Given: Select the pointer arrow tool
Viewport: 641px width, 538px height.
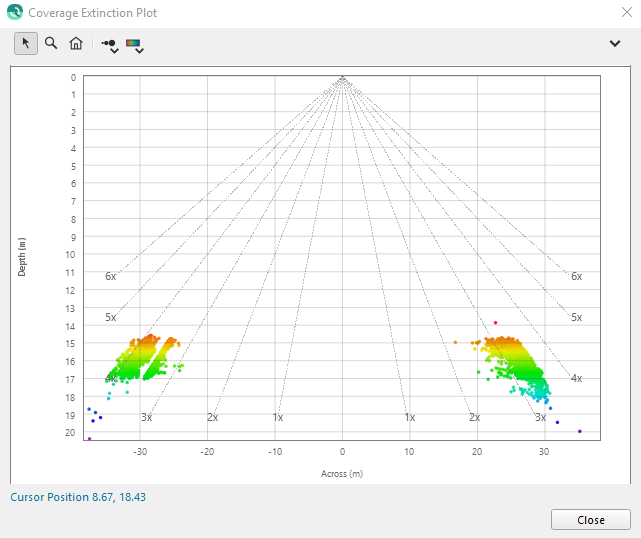Looking at the screenshot, I should 25,44.
